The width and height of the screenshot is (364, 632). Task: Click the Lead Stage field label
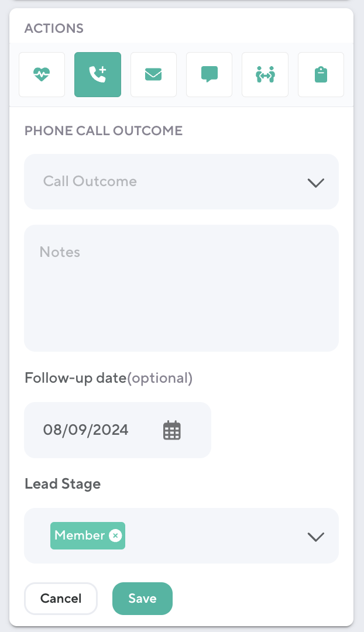[63, 484]
